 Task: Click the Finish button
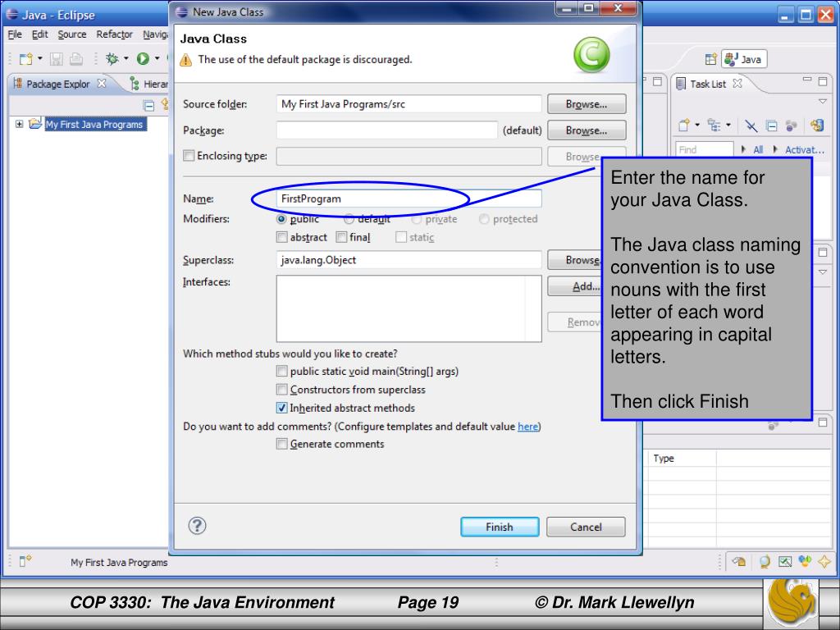pyautogui.click(x=500, y=527)
